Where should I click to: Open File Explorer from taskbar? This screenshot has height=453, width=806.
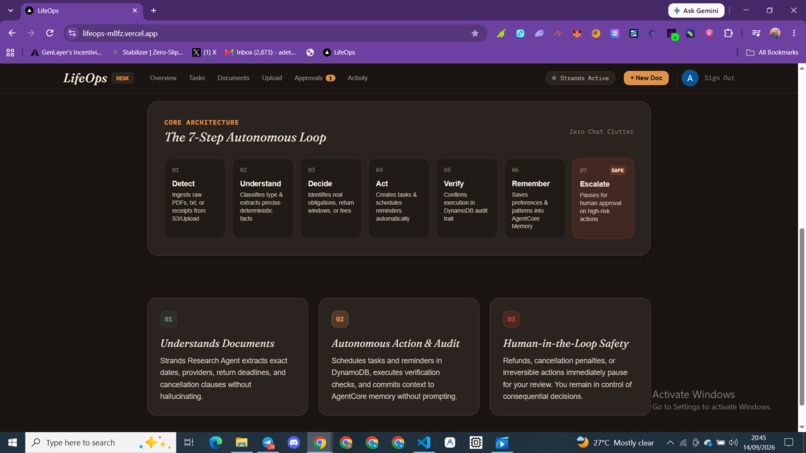click(242, 442)
